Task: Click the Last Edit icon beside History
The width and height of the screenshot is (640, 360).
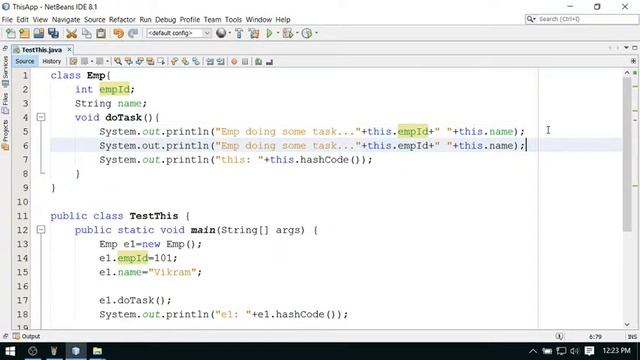Action: pyautogui.click(x=73, y=62)
